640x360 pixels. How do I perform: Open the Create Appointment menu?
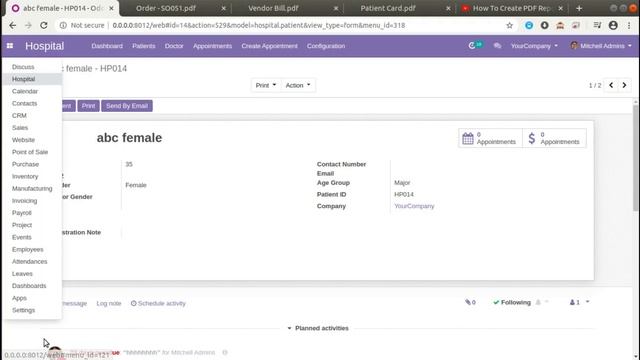(269, 46)
